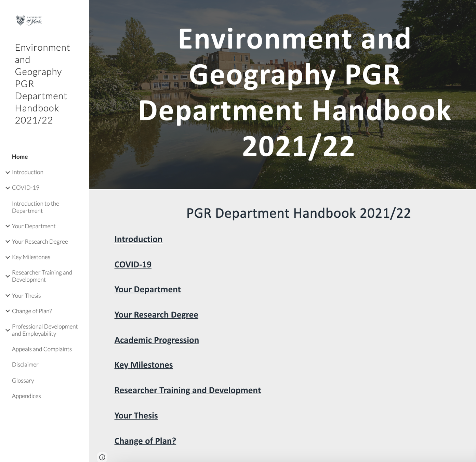The image size is (476, 462).
Task: Follow the Change of Plan? content link
Action: [x=145, y=441]
